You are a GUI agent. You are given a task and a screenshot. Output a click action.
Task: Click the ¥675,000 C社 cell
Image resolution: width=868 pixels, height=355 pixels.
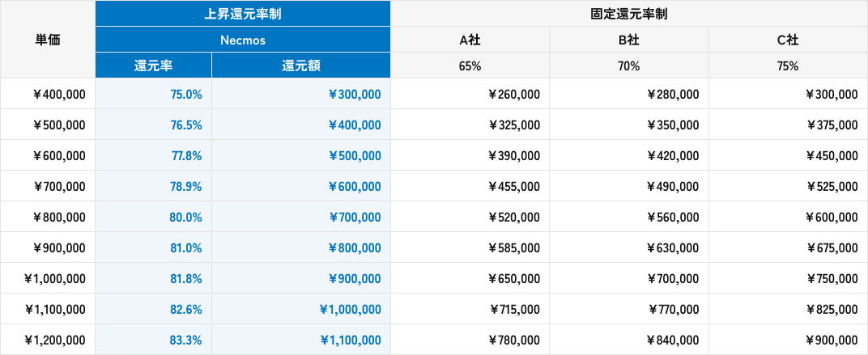(832, 248)
